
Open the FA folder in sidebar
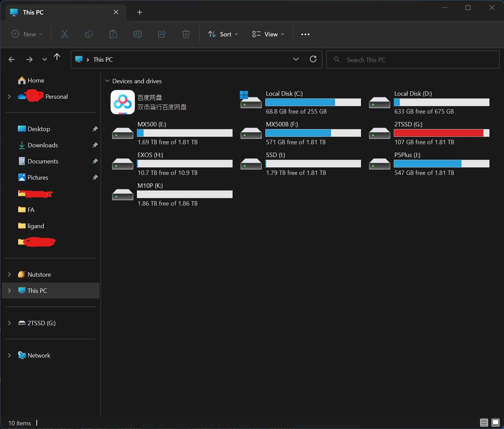pyautogui.click(x=26, y=210)
